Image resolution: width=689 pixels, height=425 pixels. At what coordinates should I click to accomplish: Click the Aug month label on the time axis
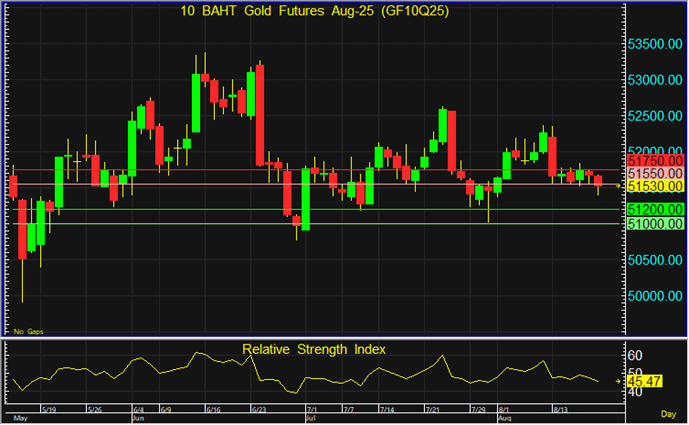tap(507, 419)
